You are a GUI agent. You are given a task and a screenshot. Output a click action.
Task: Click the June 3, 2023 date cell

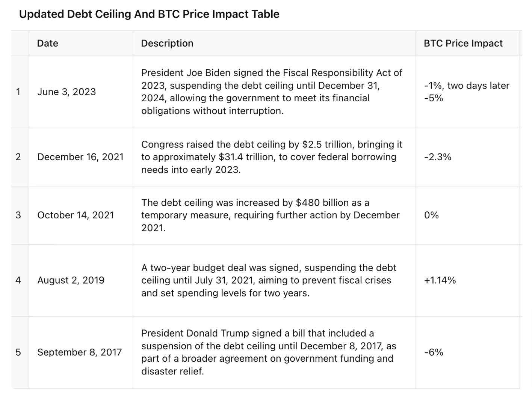point(66,92)
